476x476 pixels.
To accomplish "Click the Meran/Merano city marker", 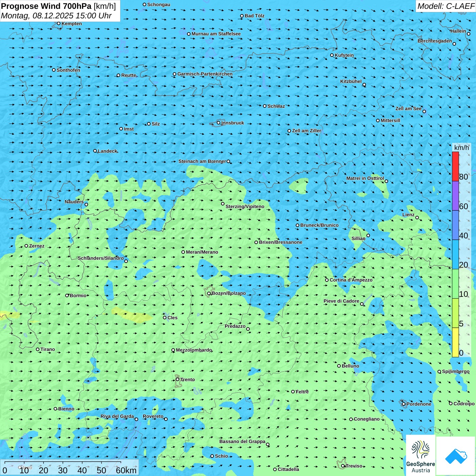I will [183, 252].
